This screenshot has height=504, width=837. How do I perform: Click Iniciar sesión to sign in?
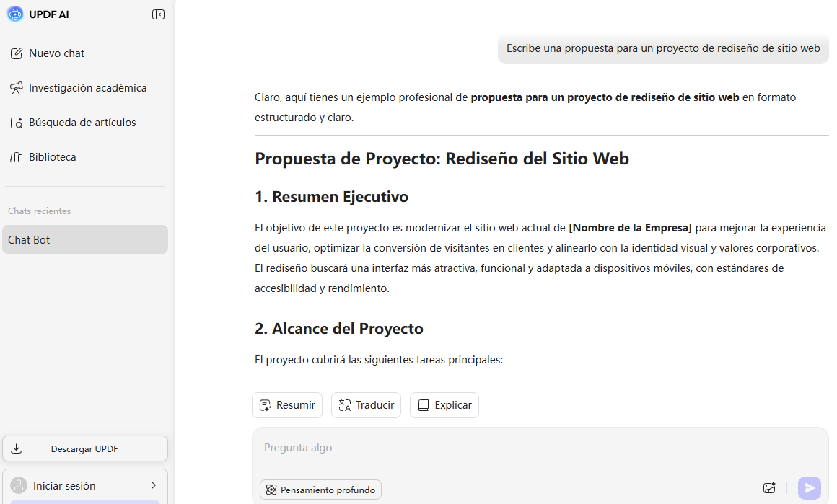click(x=64, y=486)
